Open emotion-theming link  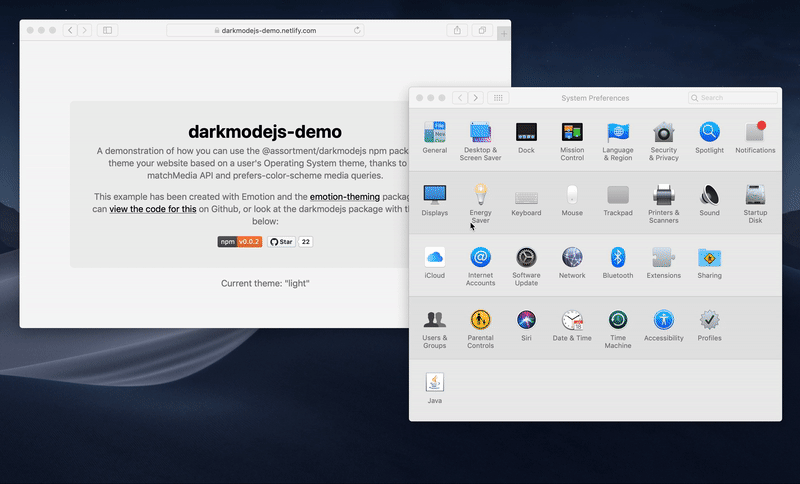point(344,197)
